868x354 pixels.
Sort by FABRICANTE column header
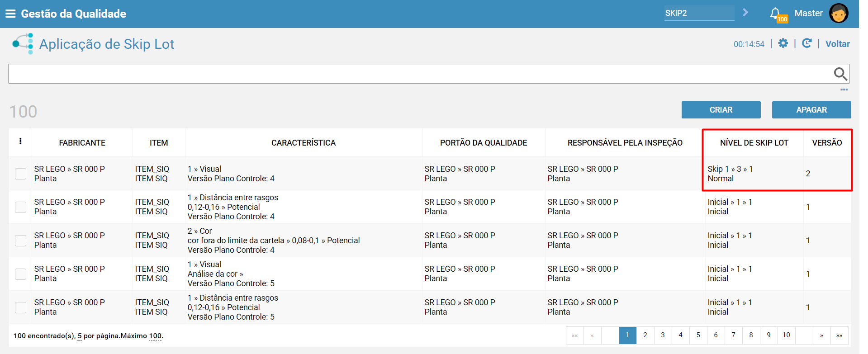(x=82, y=143)
